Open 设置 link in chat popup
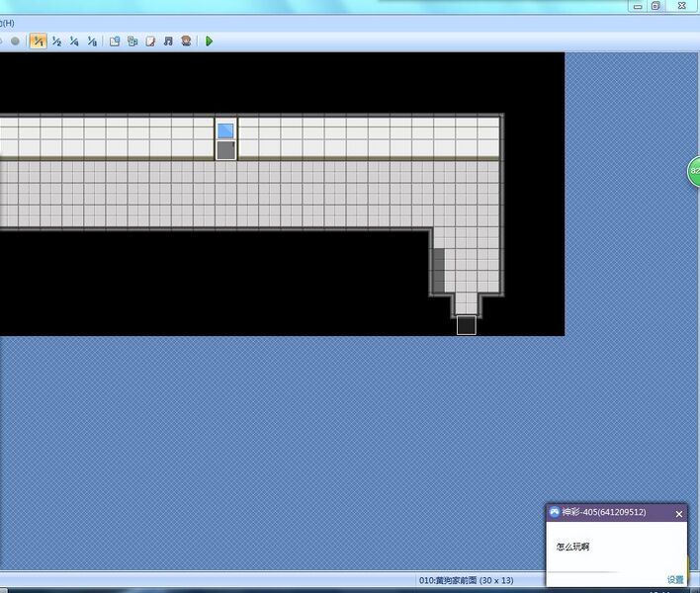The width and height of the screenshot is (700, 593). click(675, 579)
